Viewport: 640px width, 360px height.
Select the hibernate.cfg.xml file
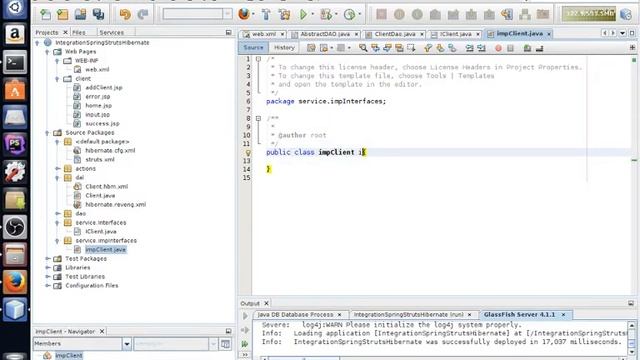point(110,151)
